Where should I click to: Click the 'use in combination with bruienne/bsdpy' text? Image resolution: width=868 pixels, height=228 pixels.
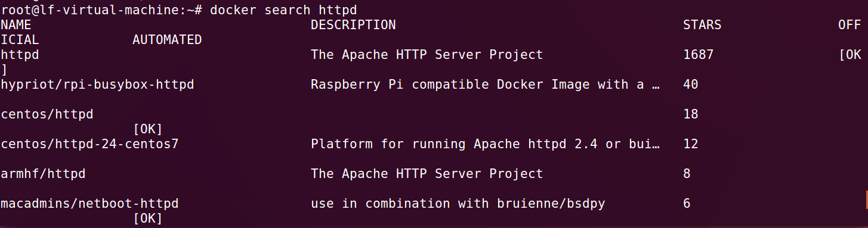(458, 204)
